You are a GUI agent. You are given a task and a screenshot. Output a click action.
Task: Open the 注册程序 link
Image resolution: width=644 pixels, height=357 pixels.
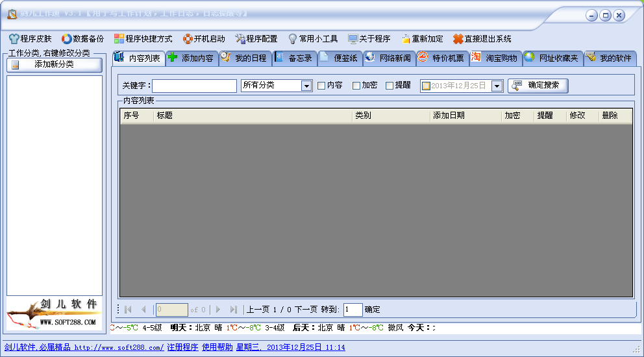183,347
